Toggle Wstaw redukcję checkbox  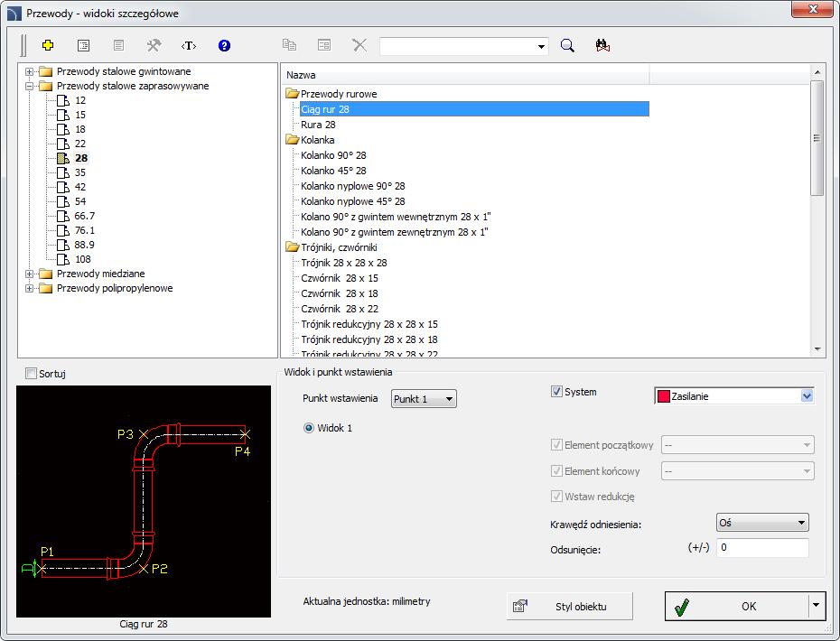[556, 496]
